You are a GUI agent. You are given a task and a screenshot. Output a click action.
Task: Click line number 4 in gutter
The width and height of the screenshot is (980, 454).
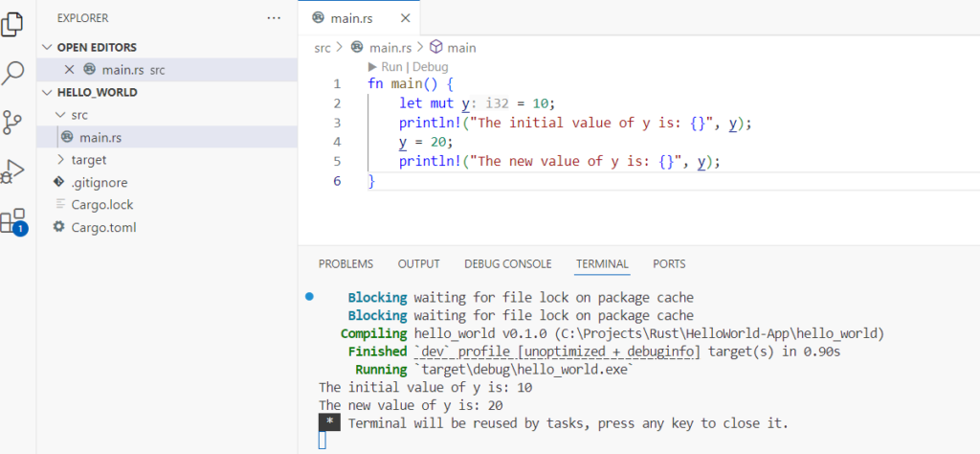click(x=338, y=142)
